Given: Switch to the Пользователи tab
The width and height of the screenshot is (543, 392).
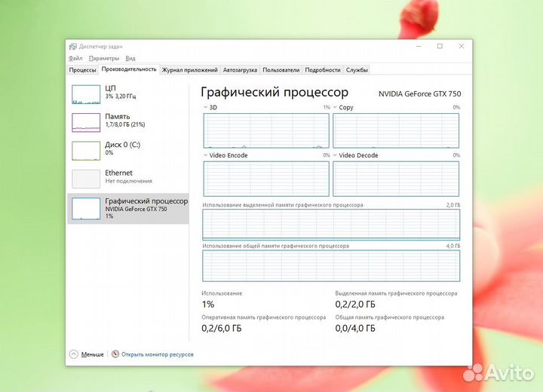Looking at the screenshot, I should point(281,70).
